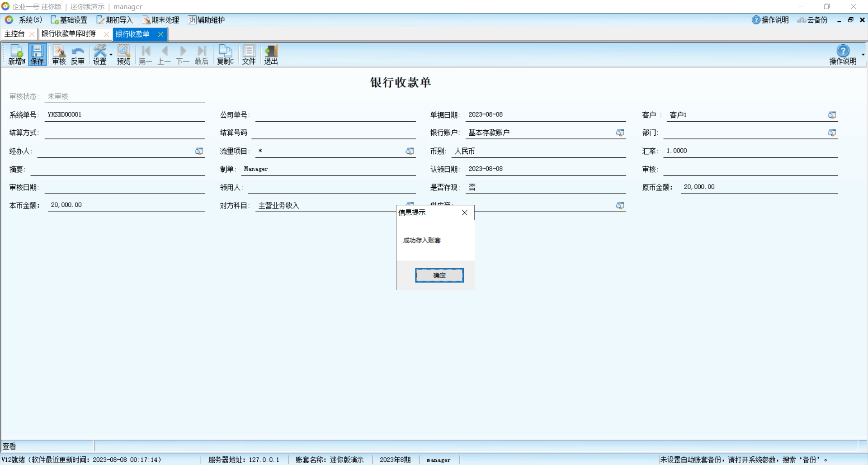This screenshot has height=465, width=868.
Task: Click the 反审 (Un-audit) toolbar icon
Action: [78, 55]
